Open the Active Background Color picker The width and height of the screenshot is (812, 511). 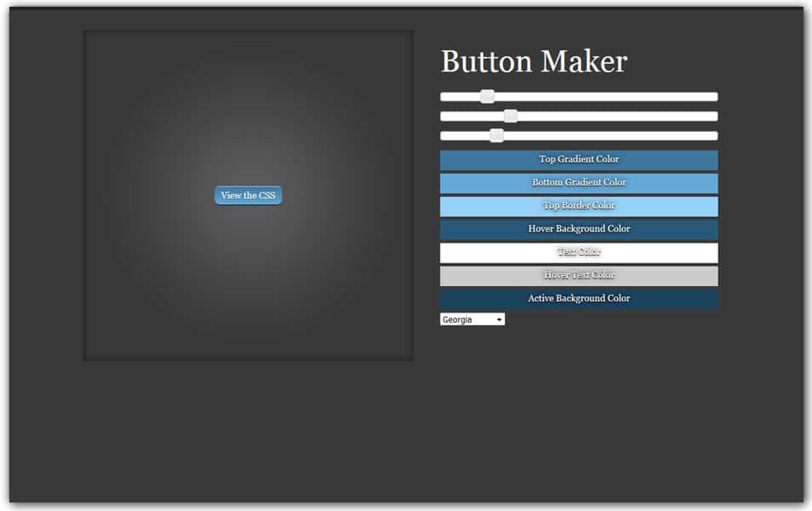coord(578,298)
